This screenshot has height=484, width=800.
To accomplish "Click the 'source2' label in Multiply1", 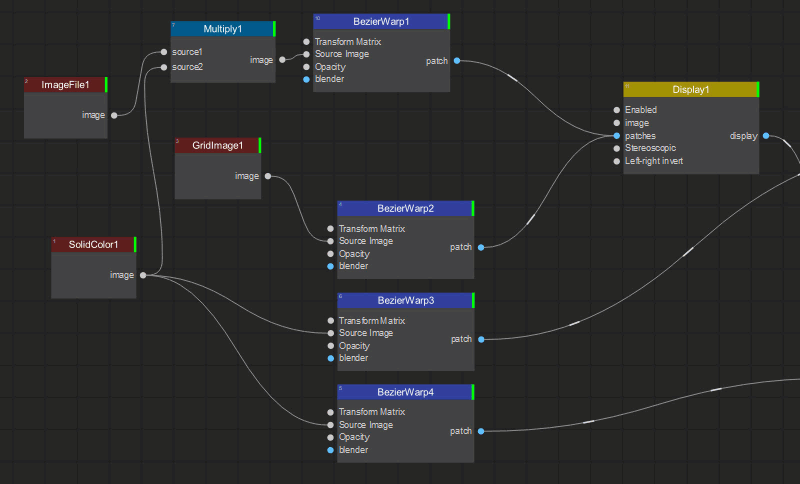I will click(x=187, y=67).
